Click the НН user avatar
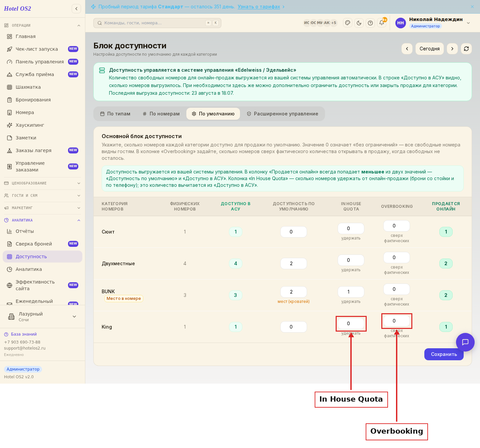Screen dimensions: 480x448 401,23
